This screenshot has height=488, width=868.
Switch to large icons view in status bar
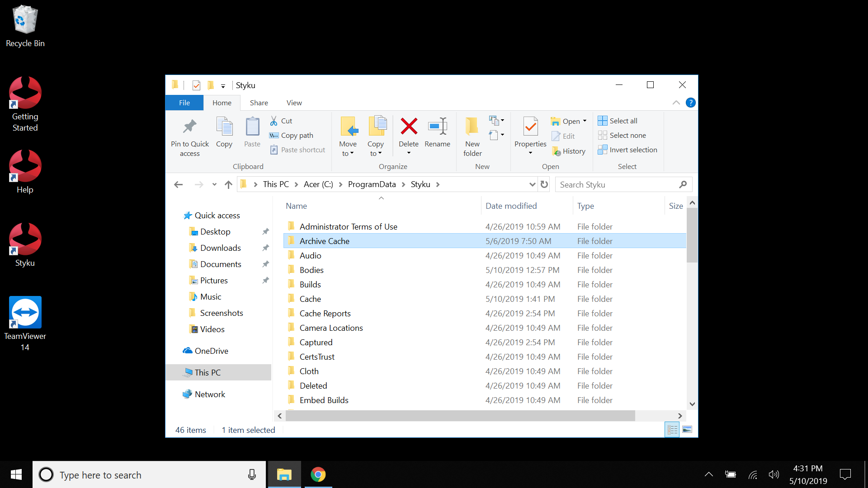[687, 430]
